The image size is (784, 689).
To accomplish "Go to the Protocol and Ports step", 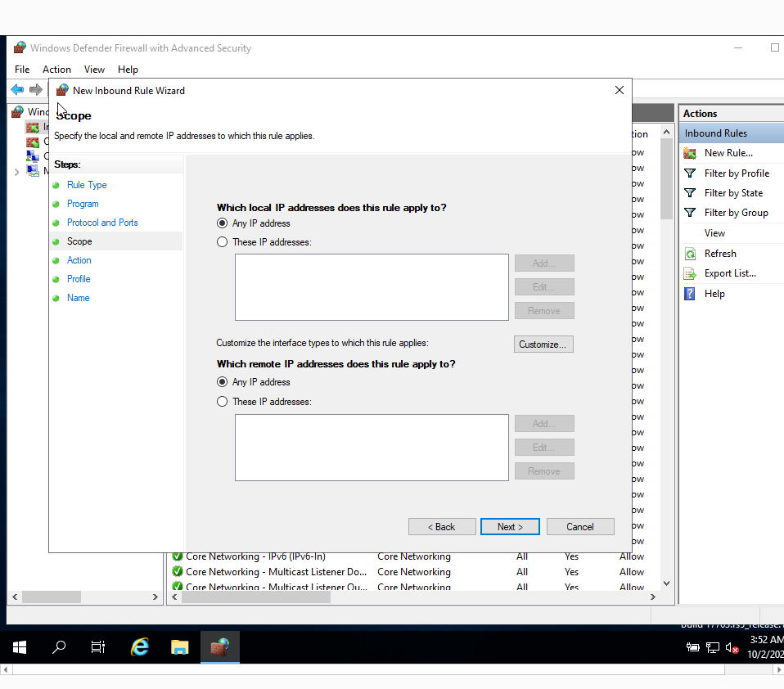I will [102, 223].
